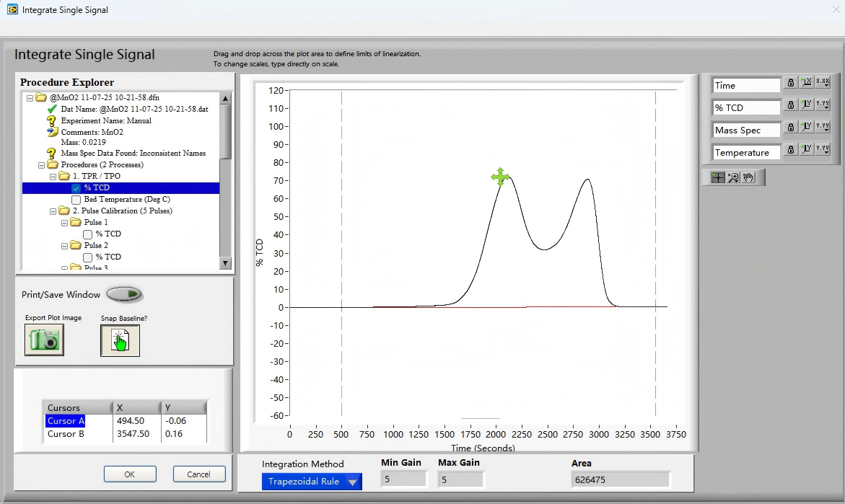The width and height of the screenshot is (845, 504).
Task: Collapse the 2. Pulse Calibration node
Action: [x=53, y=211]
